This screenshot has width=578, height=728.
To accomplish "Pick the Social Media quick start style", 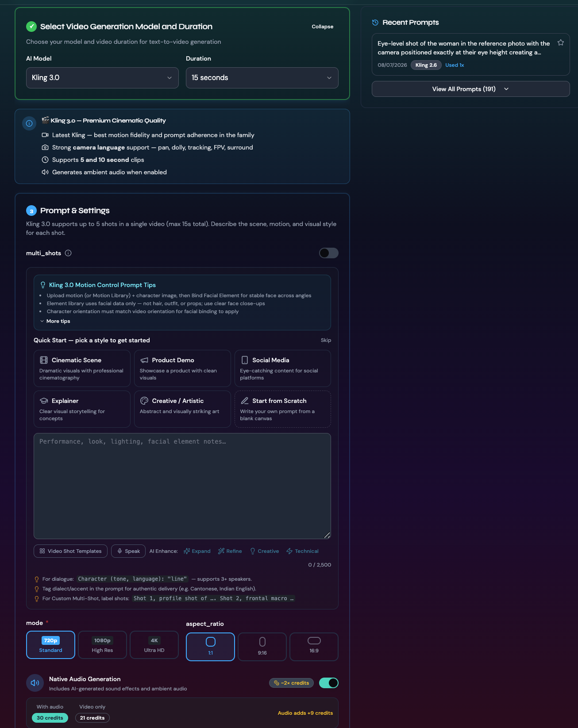I will [283, 368].
